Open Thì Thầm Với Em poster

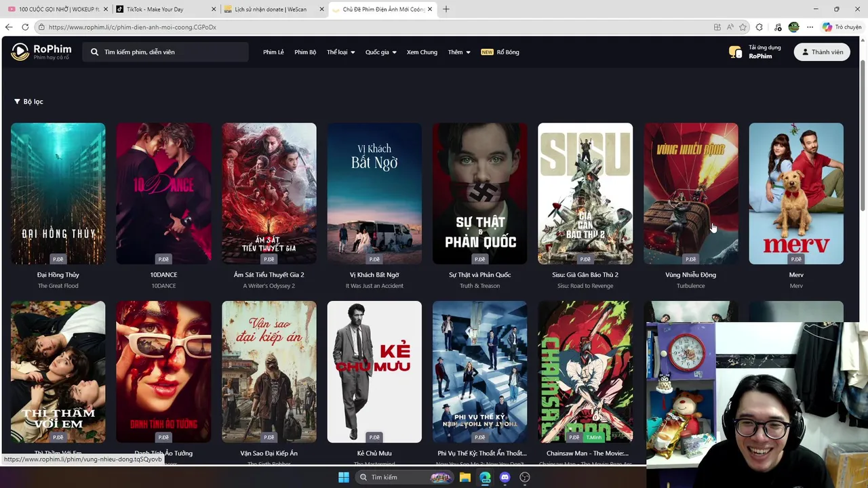point(58,371)
